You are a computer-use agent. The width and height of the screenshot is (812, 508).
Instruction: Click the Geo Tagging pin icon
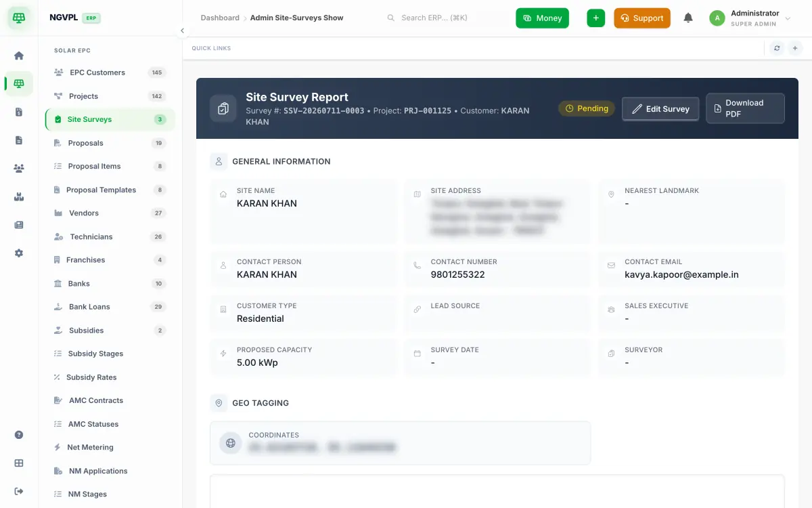tap(219, 403)
